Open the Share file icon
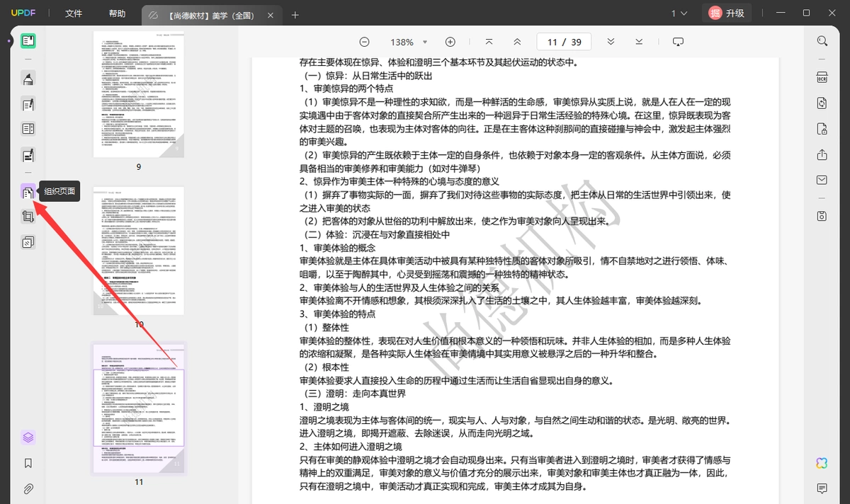The image size is (850, 504). click(822, 154)
